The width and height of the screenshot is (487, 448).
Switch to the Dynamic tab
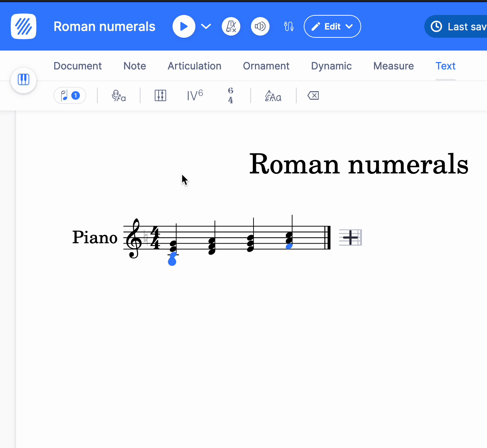click(331, 66)
